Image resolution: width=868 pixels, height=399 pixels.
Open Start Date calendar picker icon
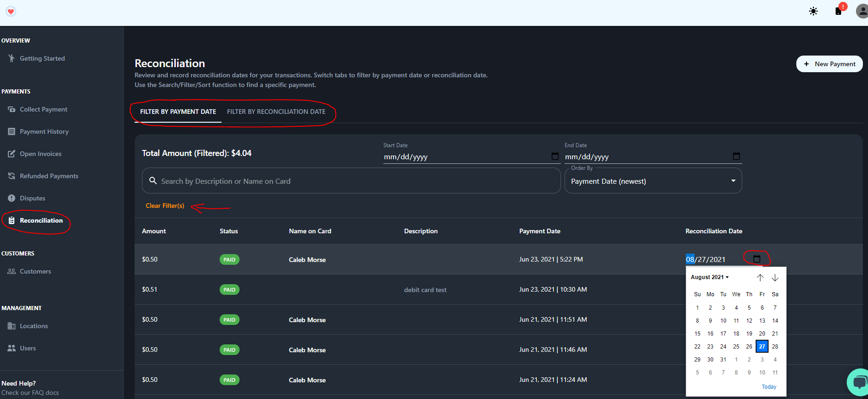coord(555,156)
